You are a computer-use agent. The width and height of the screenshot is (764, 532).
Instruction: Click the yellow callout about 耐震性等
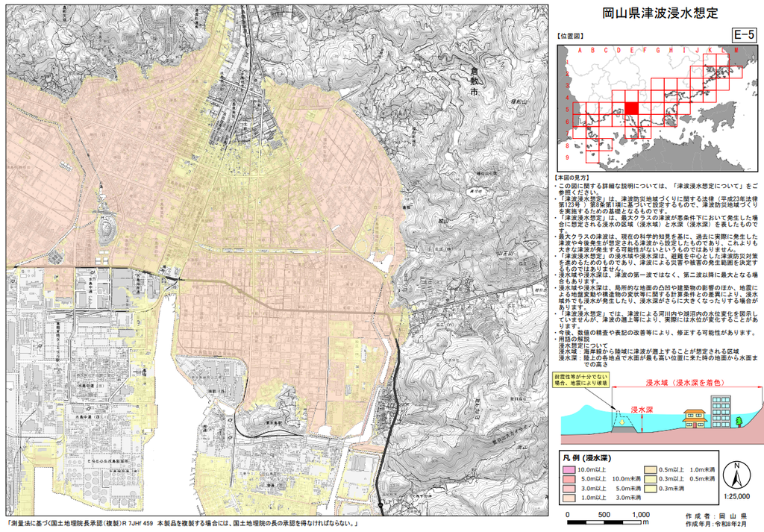coord(580,380)
